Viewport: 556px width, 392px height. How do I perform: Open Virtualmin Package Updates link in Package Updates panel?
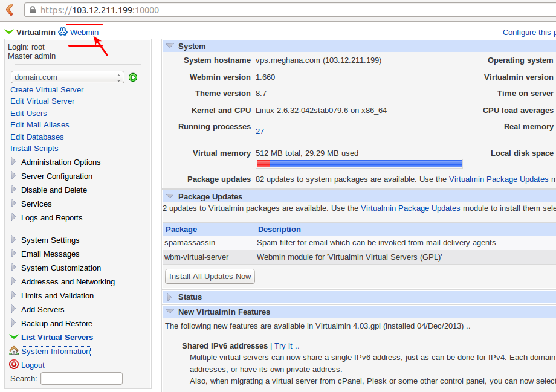click(410, 208)
